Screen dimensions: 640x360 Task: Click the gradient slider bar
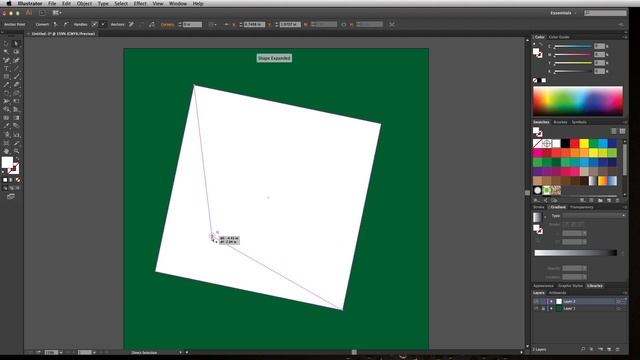[576, 253]
